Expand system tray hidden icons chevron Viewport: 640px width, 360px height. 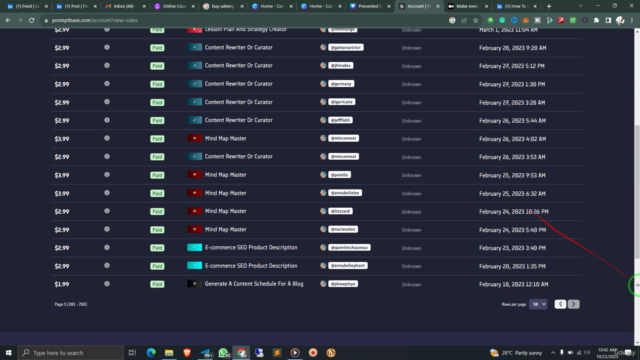(553, 353)
